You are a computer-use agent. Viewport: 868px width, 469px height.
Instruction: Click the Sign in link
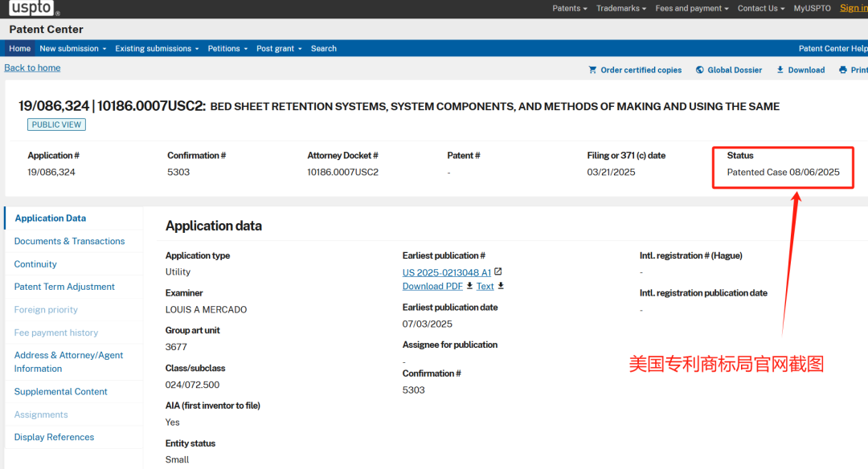[x=854, y=8]
